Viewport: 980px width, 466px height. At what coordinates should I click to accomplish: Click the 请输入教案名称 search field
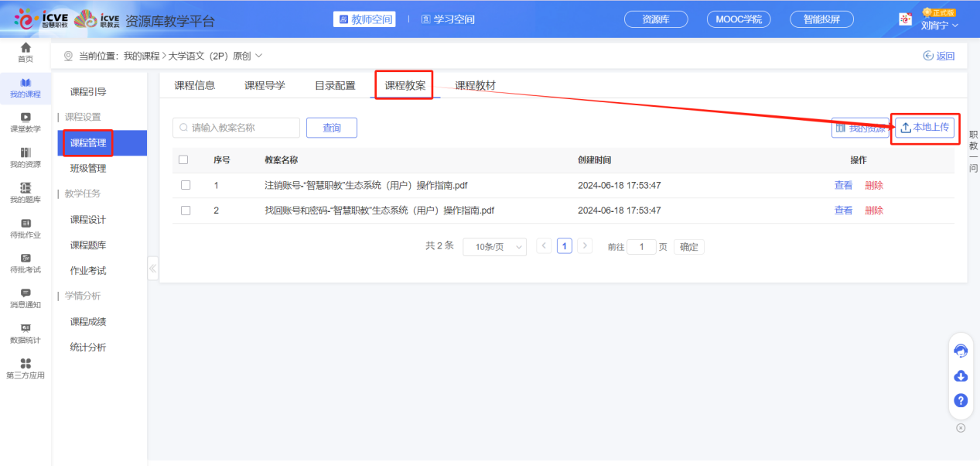236,127
